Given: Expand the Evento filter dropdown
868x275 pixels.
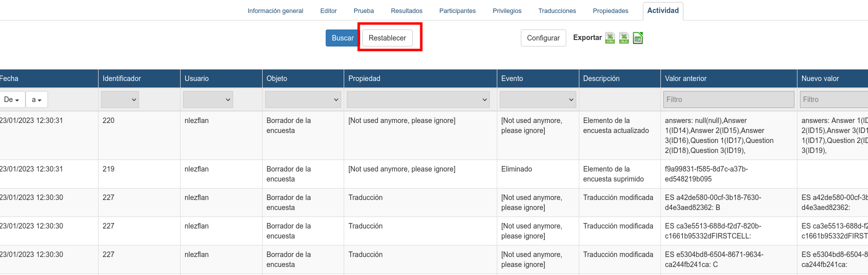Looking at the screenshot, I should [x=538, y=99].
